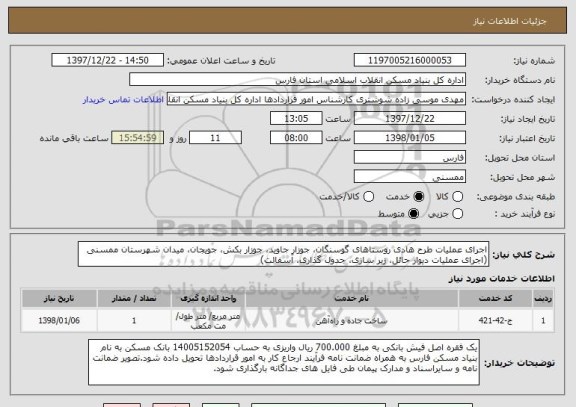Screen dimensions: 576x407
Task: Click the تاریخ نیاز column header
Action: click(x=59, y=298)
